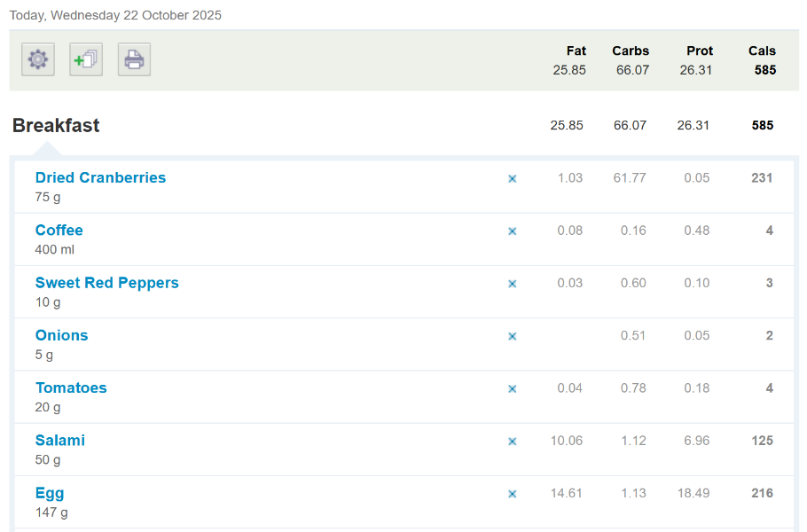Click the Cals column header
This screenshot has height=532, width=807.
[x=762, y=51]
